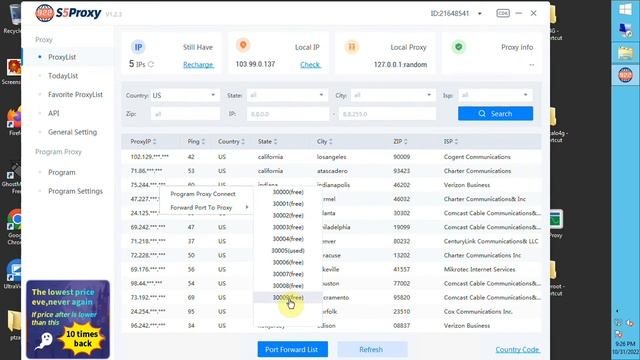Image resolution: width=640 pixels, height=360 pixels.
Task: Select port 30003(free)
Action: point(288,227)
